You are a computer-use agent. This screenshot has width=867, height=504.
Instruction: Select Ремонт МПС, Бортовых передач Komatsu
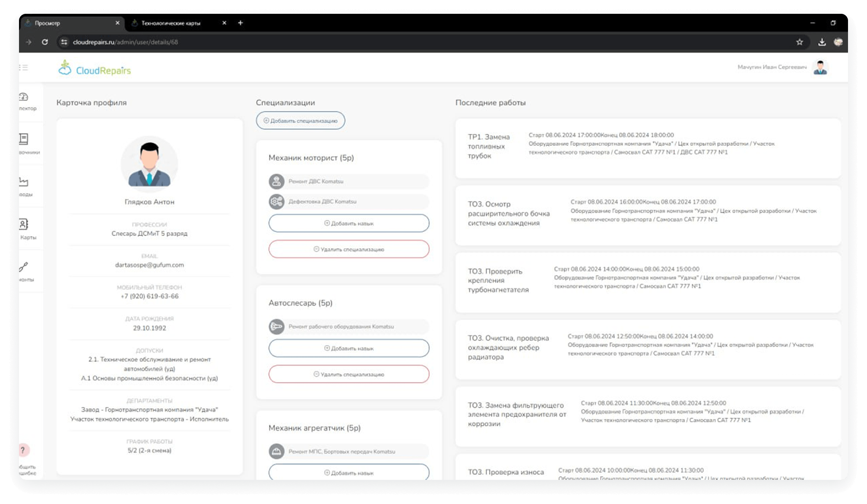point(349,452)
